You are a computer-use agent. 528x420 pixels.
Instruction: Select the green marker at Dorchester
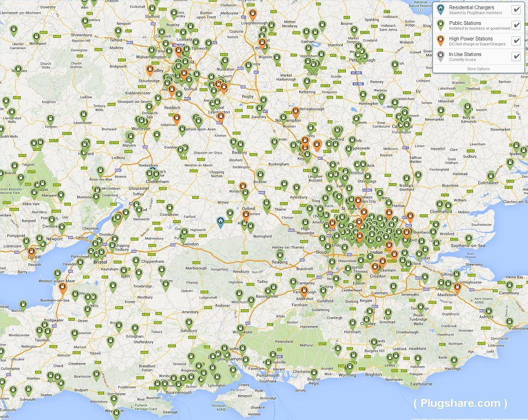pos(114,399)
